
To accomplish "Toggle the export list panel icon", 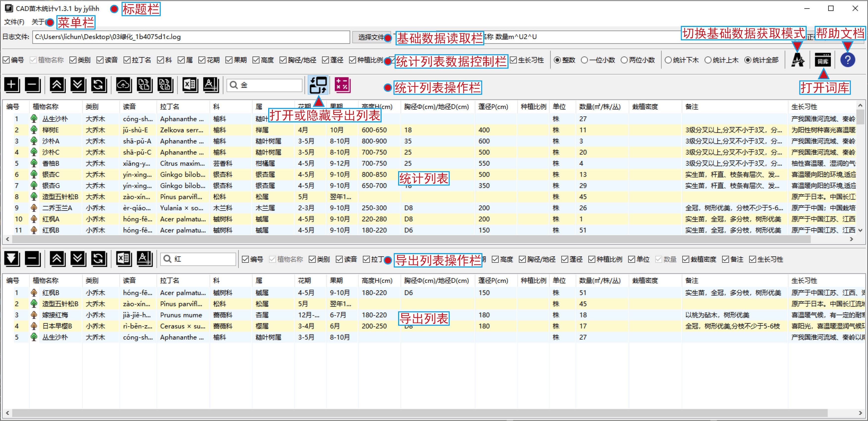I will click(318, 85).
